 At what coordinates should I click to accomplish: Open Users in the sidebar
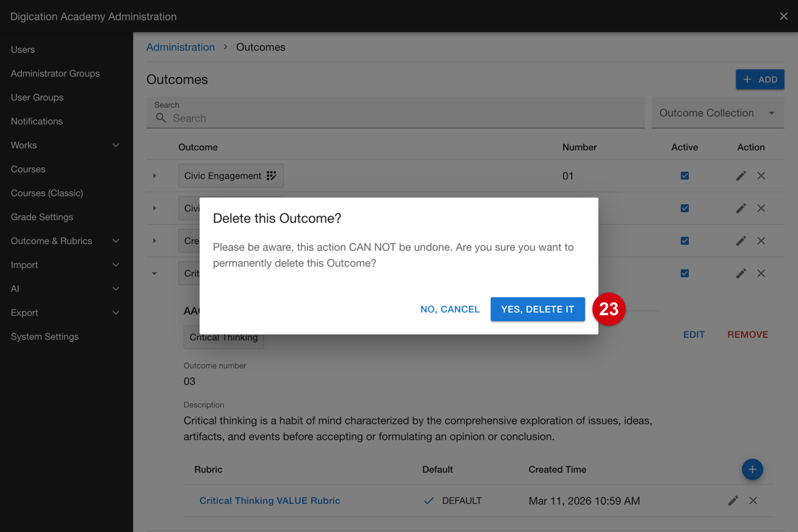point(23,49)
